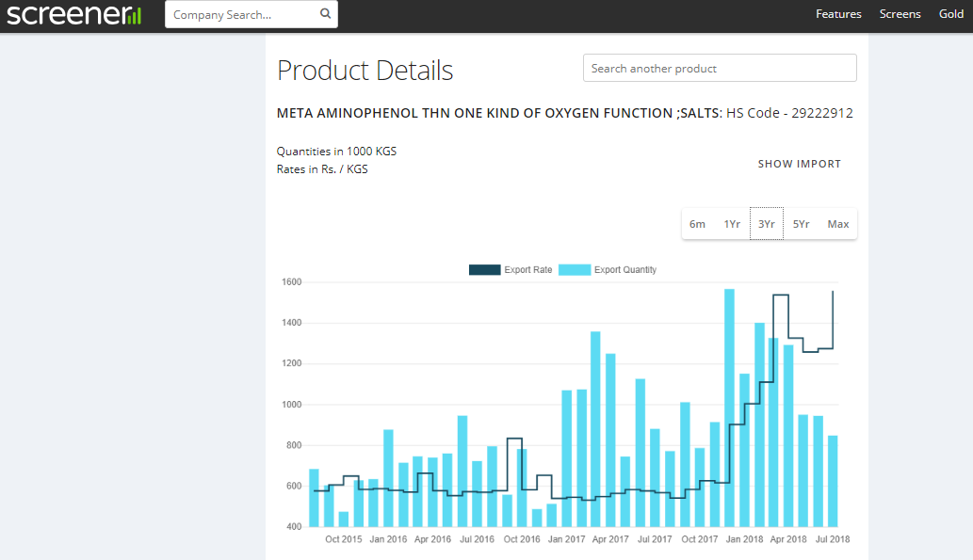Click the screener logo
Image resolution: width=973 pixels, height=560 pixels.
[x=73, y=14]
